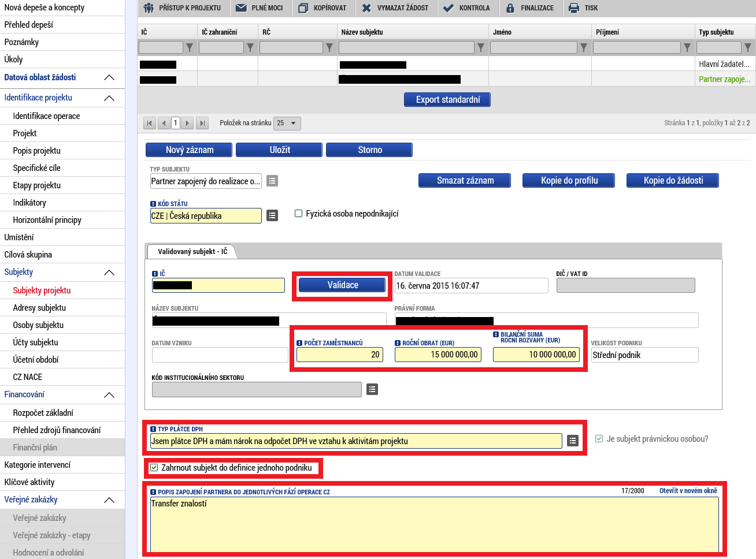The image size is (756, 559).
Task: Click the Počet zaměstnanců input field
Action: tap(339, 355)
